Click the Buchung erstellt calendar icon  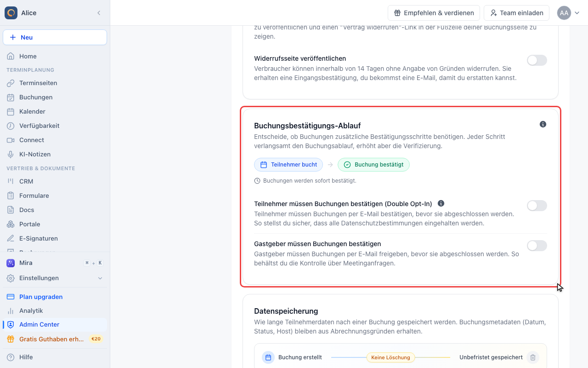268,357
